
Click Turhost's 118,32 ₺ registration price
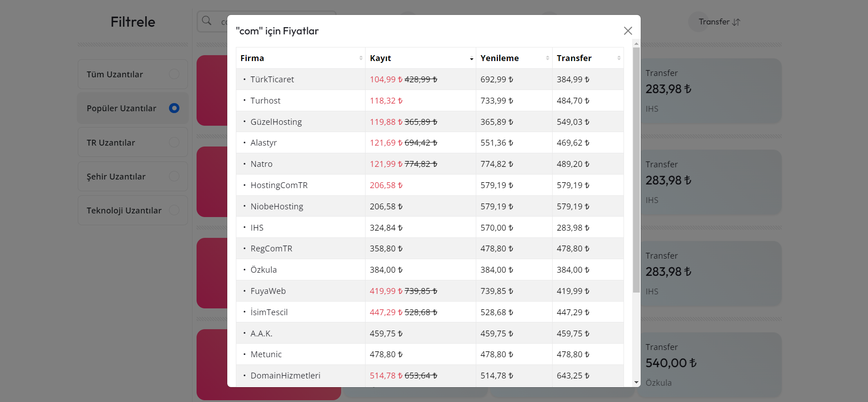point(386,100)
